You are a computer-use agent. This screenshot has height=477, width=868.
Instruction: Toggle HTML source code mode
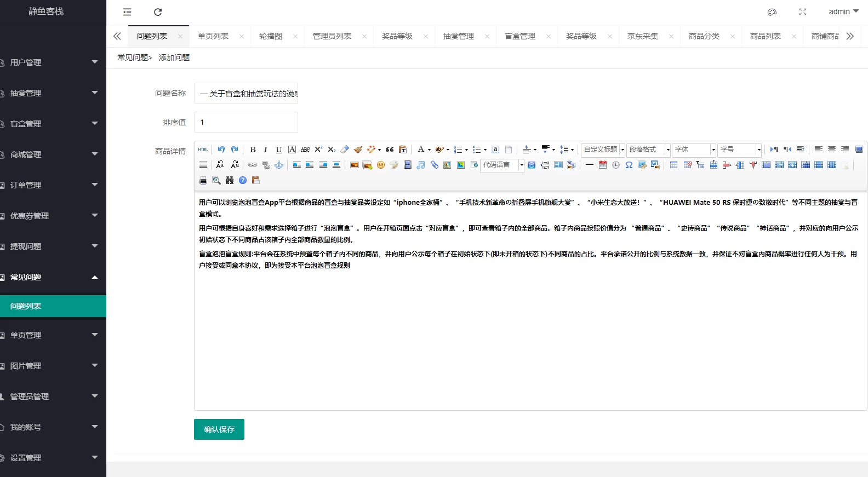(203, 150)
